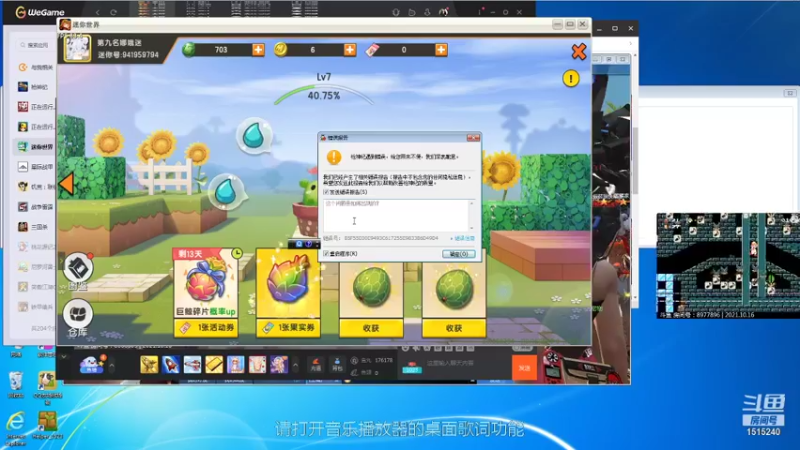This screenshot has height=450, width=800.
Task: Click the player avatar portrait
Action: tap(77, 48)
